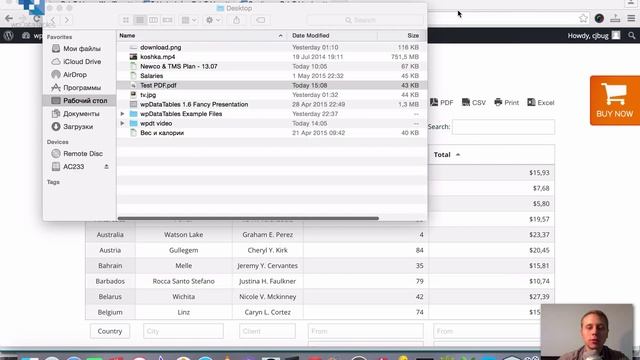Viewport: 640px width, 360px height.
Task: Open browser hamburger menu
Action: tap(631, 18)
